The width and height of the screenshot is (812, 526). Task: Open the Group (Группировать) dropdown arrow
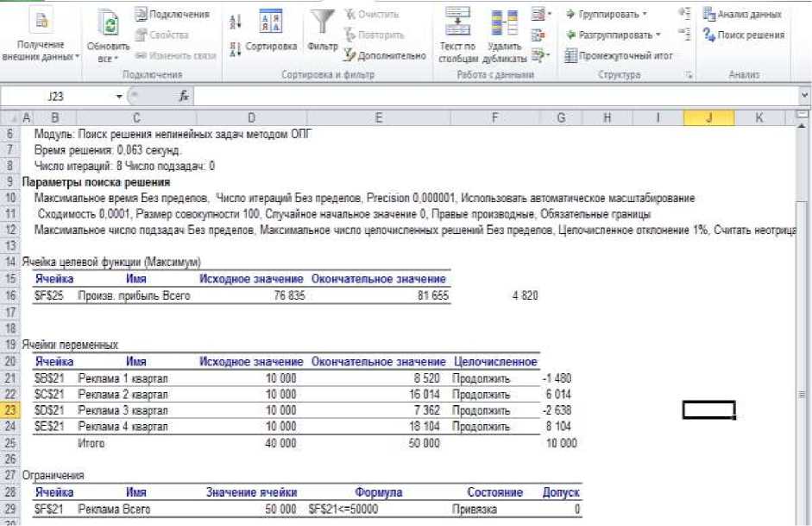(x=644, y=15)
